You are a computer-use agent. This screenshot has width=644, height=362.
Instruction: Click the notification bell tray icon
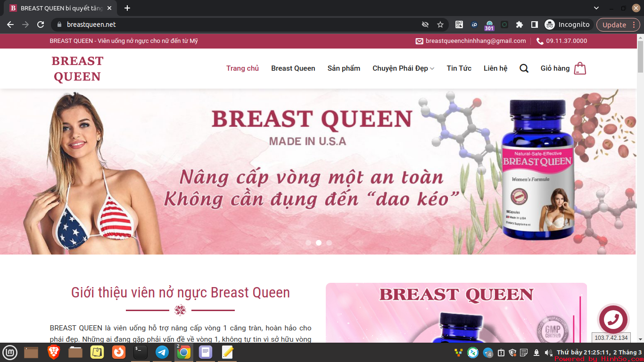537,353
